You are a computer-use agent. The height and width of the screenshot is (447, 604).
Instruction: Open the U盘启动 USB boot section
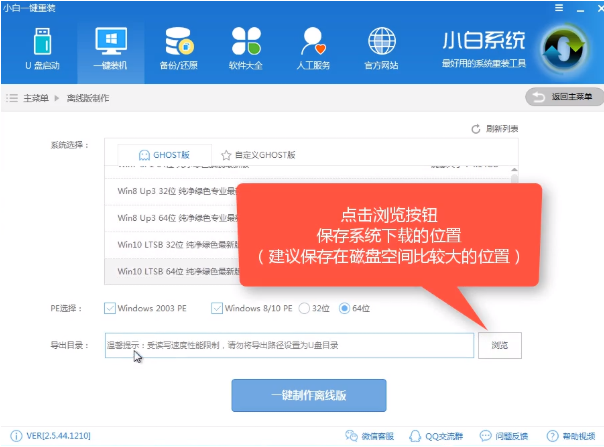pyautogui.click(x=42, y=49)
